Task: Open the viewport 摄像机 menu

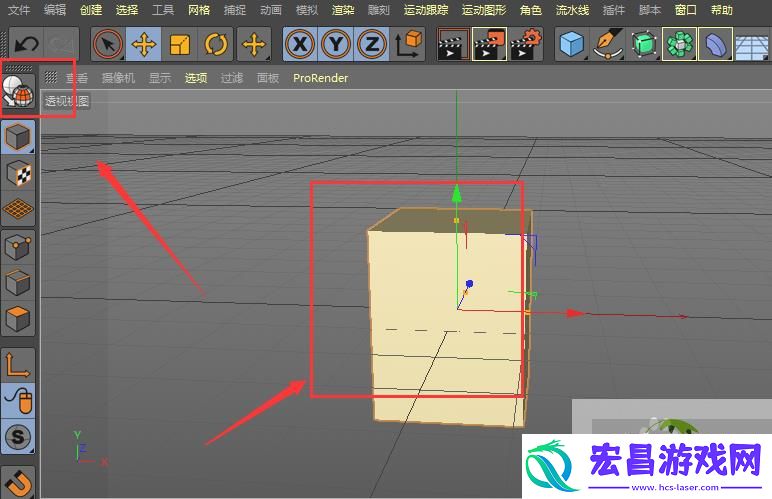Action: click(x=118, y=78)
